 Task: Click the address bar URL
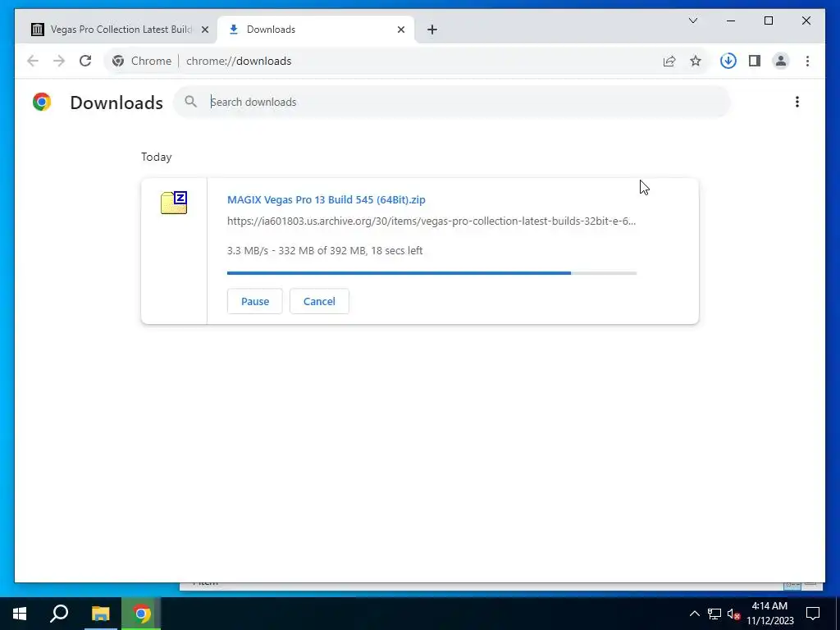tap(239, 61)
